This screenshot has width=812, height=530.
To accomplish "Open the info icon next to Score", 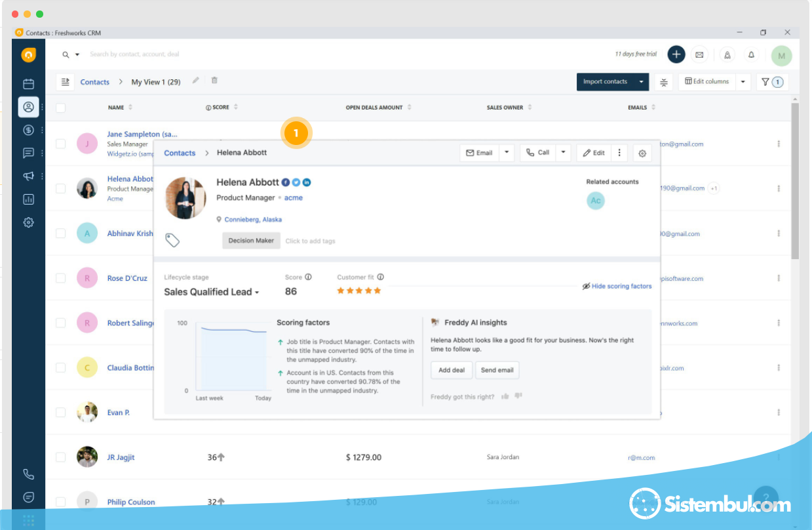I will tap(308, 277).
